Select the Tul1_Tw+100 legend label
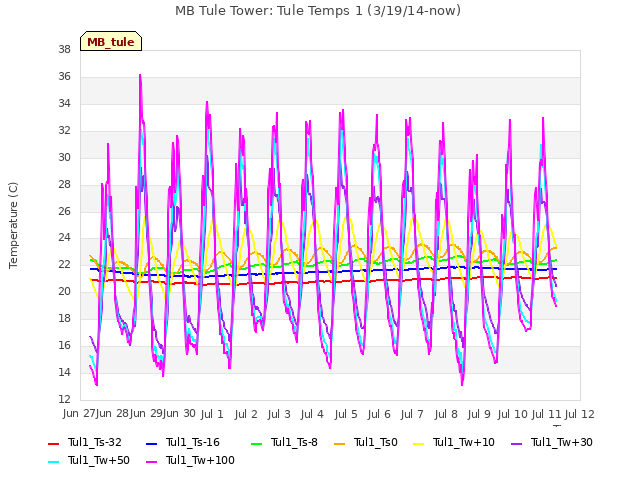Image resolution: width=640 pixels, height=480 pixels. pyautogui.click(x=200, y=460)
